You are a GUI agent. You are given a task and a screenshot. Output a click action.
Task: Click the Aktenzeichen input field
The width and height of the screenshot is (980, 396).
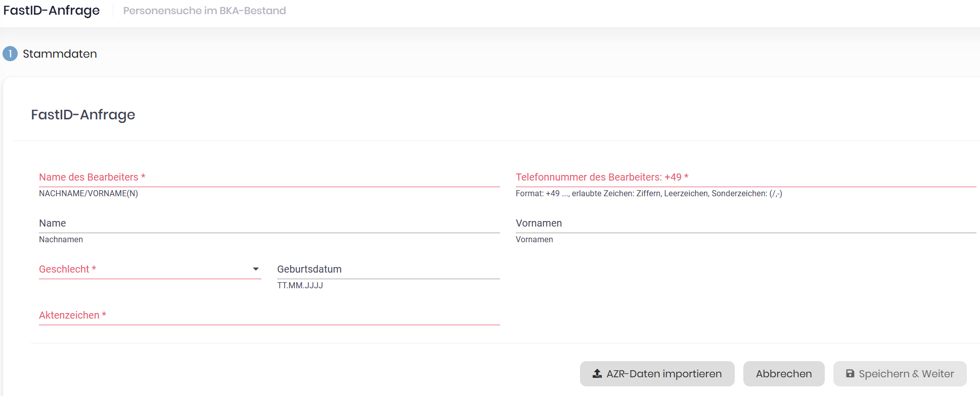pyautogui.click(x=269, y=316)
